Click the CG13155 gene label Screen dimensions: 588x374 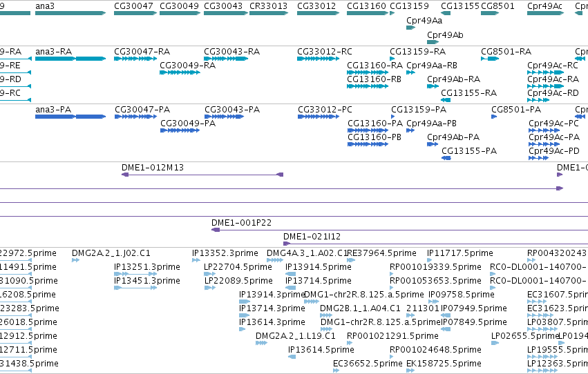click(460, 6)
